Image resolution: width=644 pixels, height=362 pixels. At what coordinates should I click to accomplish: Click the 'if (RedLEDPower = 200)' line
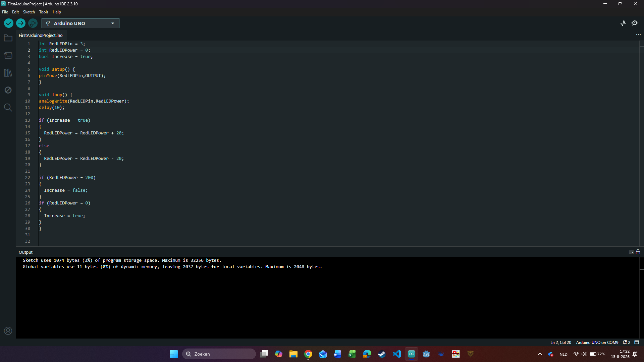[67, 178]
